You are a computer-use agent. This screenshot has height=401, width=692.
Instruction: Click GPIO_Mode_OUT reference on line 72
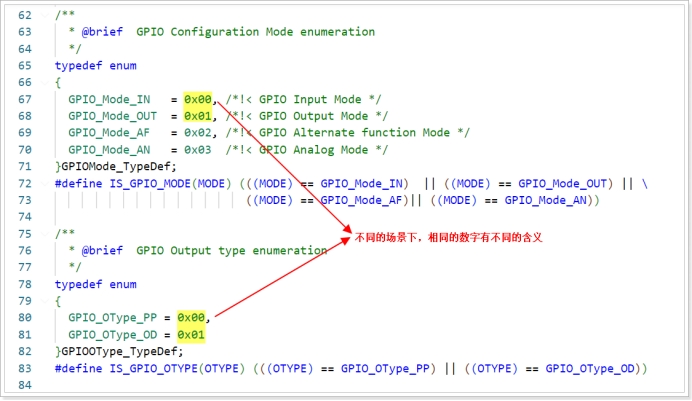pyautogui.click(x=563, y=184)
